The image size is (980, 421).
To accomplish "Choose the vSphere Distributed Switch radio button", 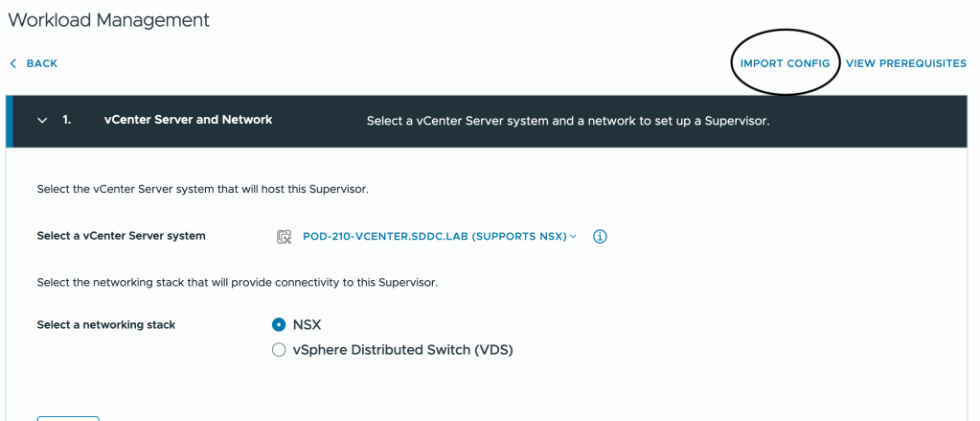I will coord(279,350).
